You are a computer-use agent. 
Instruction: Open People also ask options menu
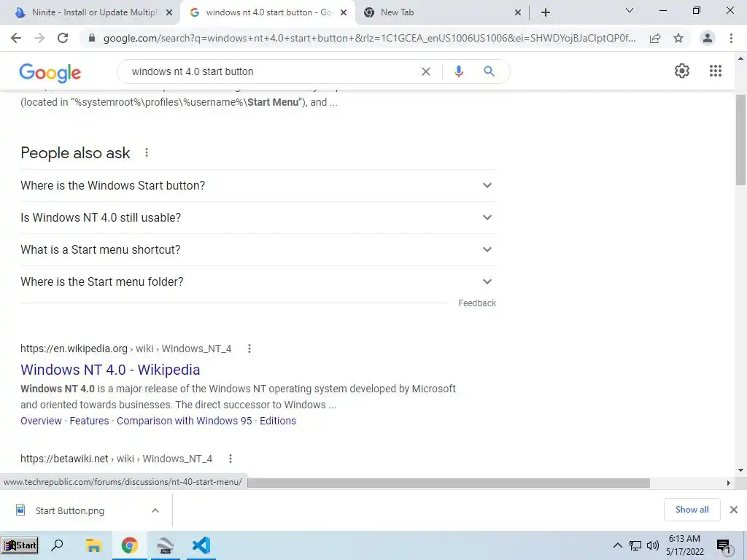[x=147, y=152]
